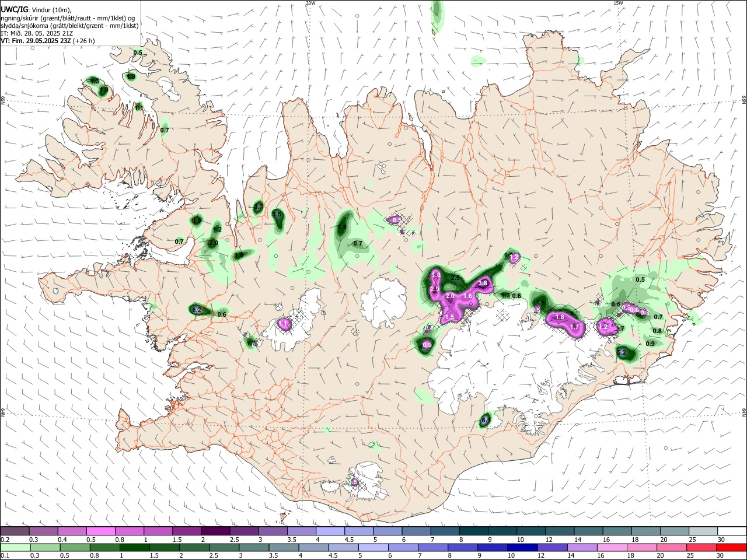Click the palest green 0.1–0.3 swatch in lower legend
747x560 pixels.
coord(15,548)
